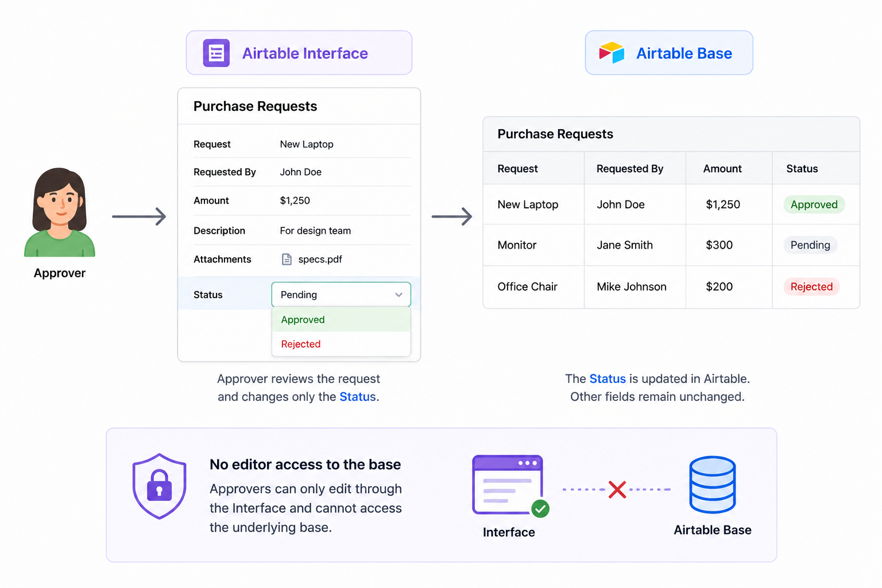The image size is (882, 588).
Task: Click the chevron arrow in the Status dropdown
Action: [x=399, y=295]
